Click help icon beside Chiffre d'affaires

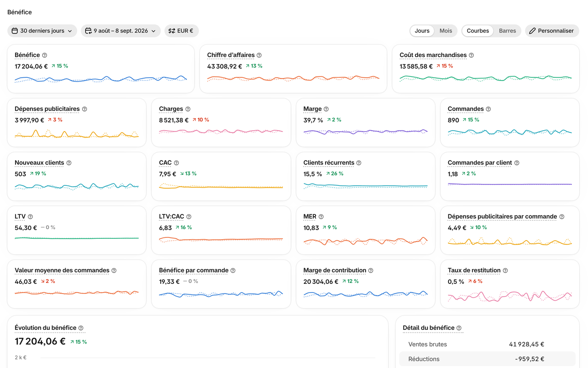coord(259,55)
